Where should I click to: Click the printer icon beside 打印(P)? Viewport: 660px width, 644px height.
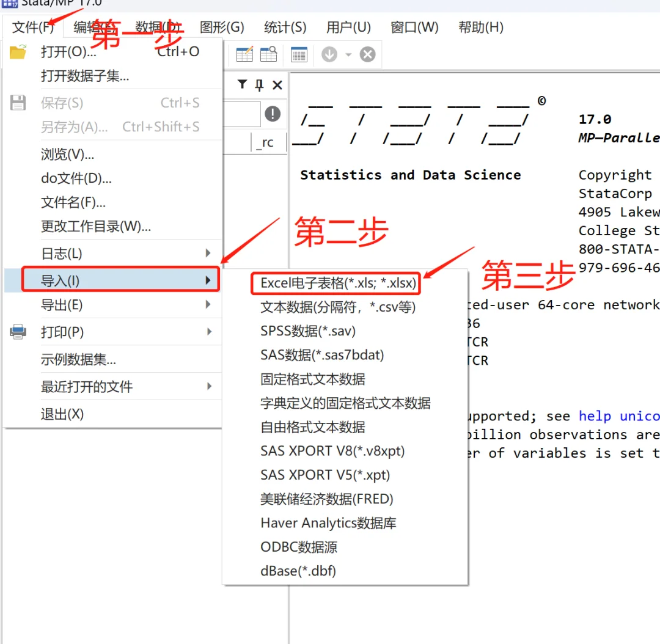(x=18, y=332)
